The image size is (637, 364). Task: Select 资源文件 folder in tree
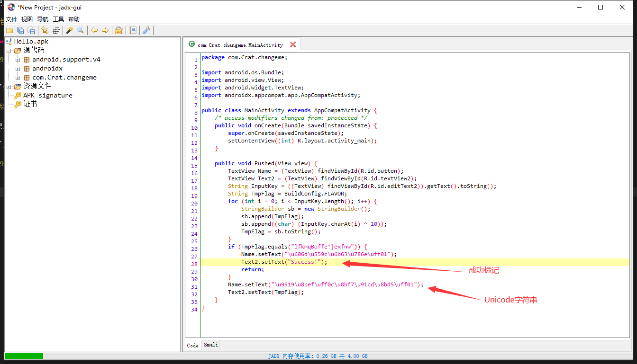[37, 86]
